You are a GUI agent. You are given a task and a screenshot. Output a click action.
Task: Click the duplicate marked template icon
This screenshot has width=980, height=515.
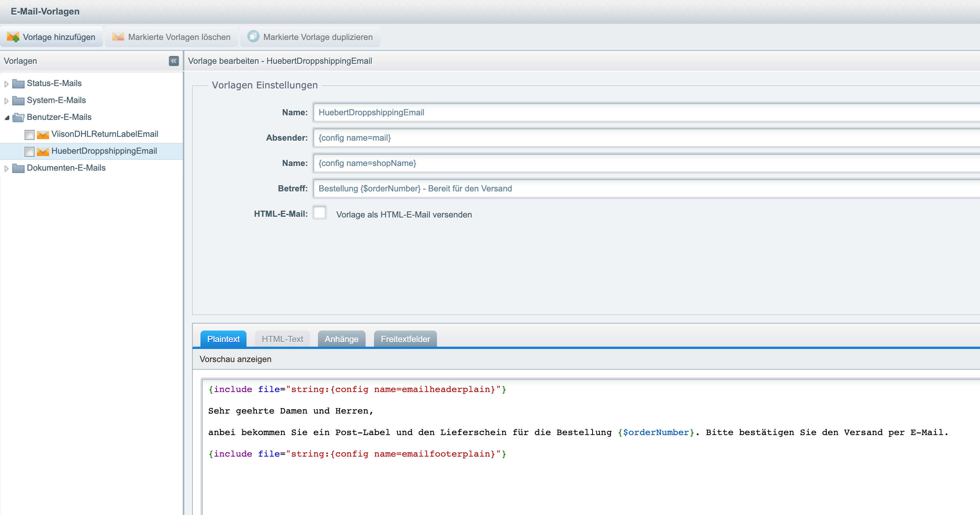tap(253, 37)
